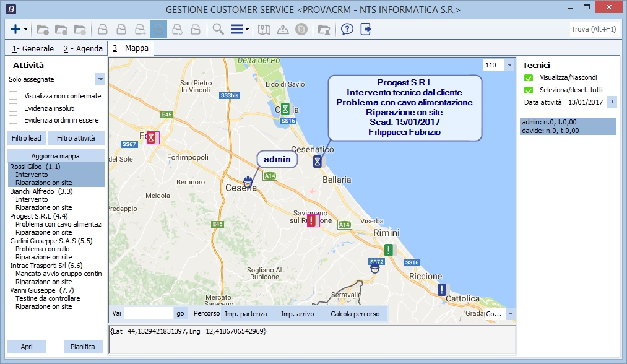
Task: Click the leftmost folder icon after plus button
Action: tap(42, 30)
